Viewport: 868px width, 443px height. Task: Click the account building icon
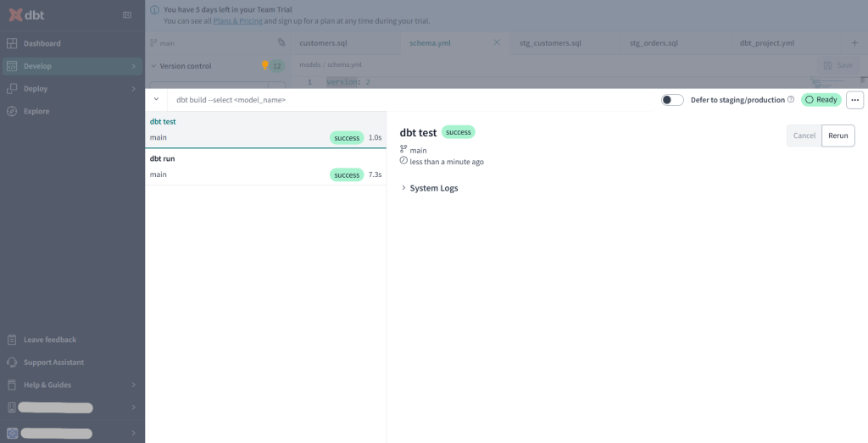coord(12,407)
